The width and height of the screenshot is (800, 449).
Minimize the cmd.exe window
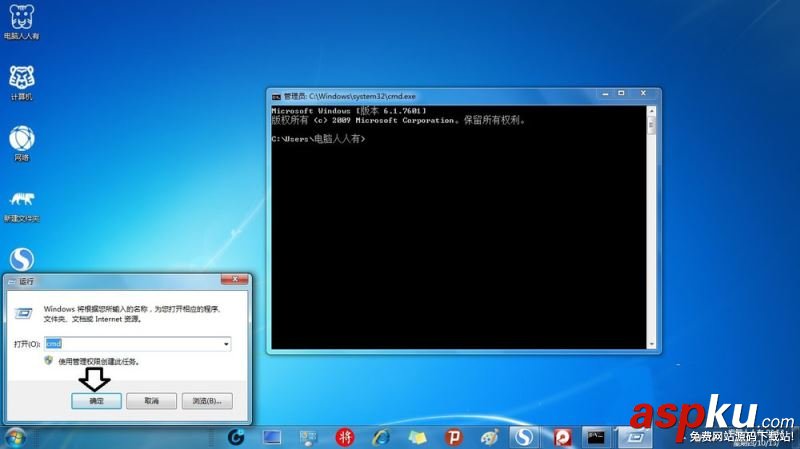605,94
